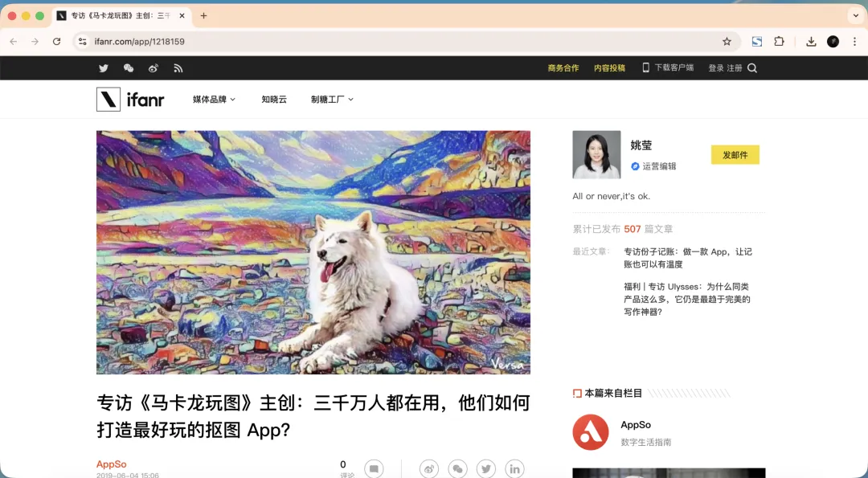Screen dimensions: 868x478
Task: Open browser extensions puzzle icon
Action: (x=779, y=42)
